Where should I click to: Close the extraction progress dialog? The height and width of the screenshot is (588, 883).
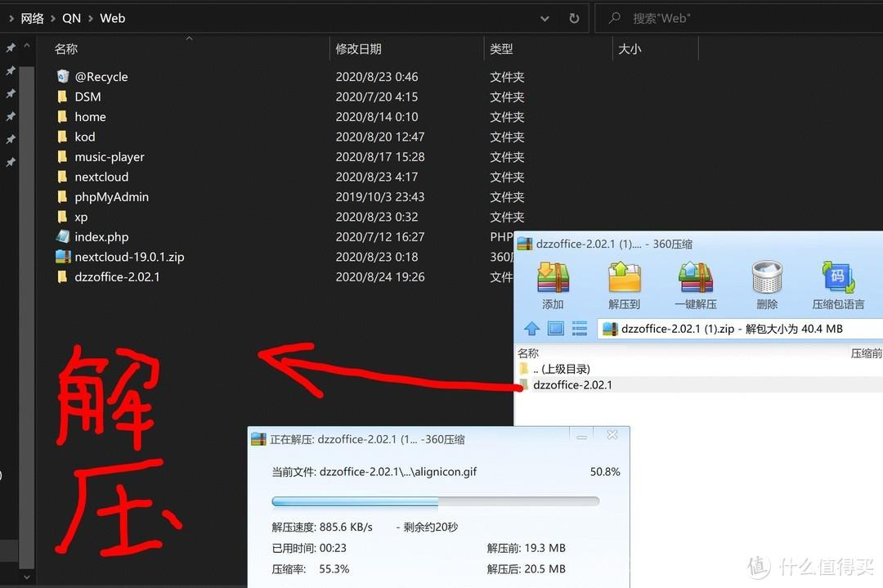tap(612, 435)
